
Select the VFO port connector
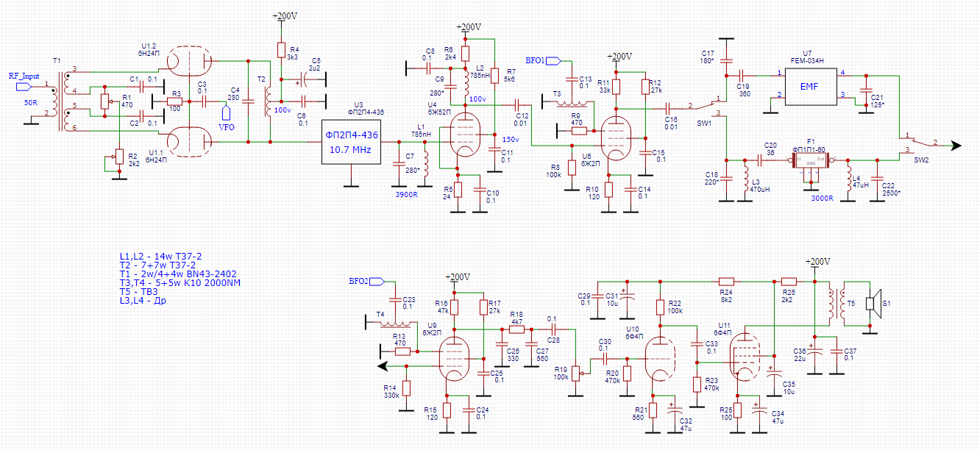click(227, 113)
